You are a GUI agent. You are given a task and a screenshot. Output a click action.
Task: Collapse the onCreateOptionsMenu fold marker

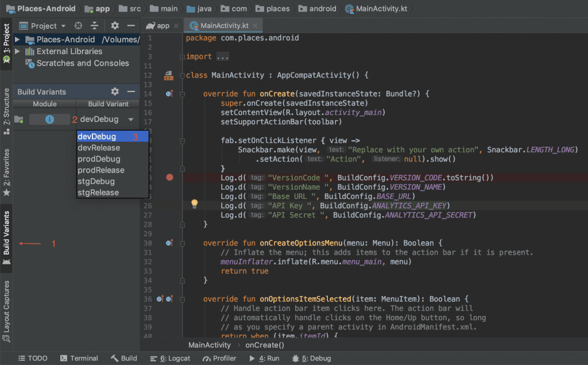click(182, 243)
